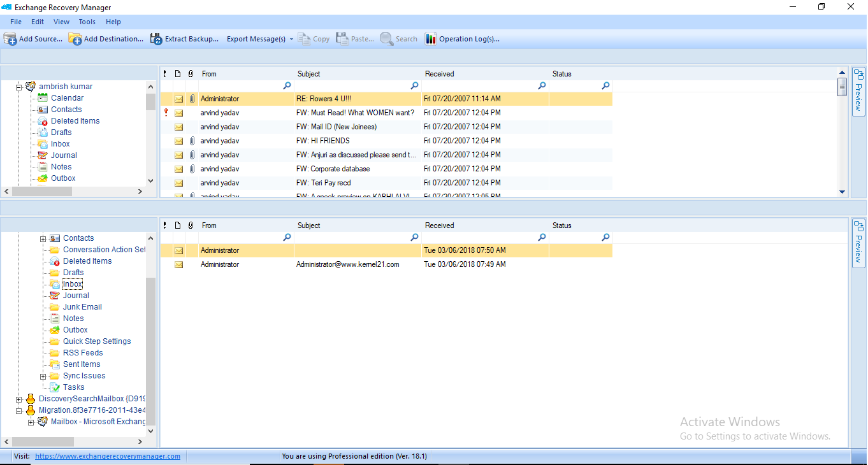Open the View menu

coord(62,22)
